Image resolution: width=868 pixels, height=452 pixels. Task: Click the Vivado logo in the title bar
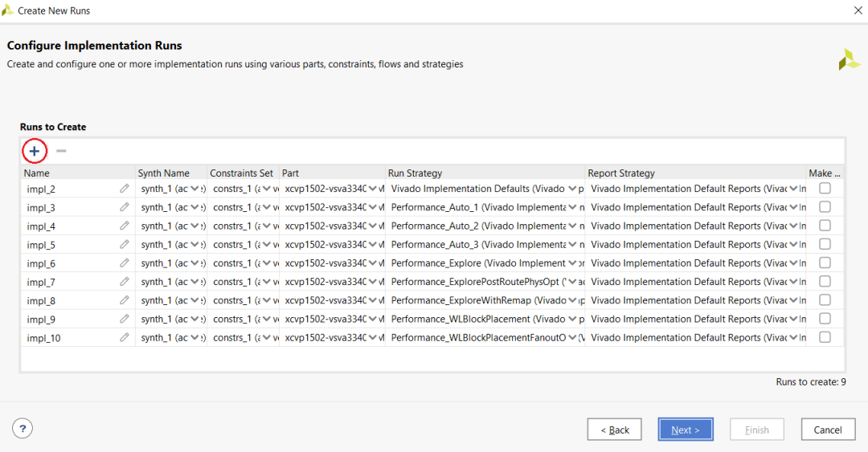point(8,10)
